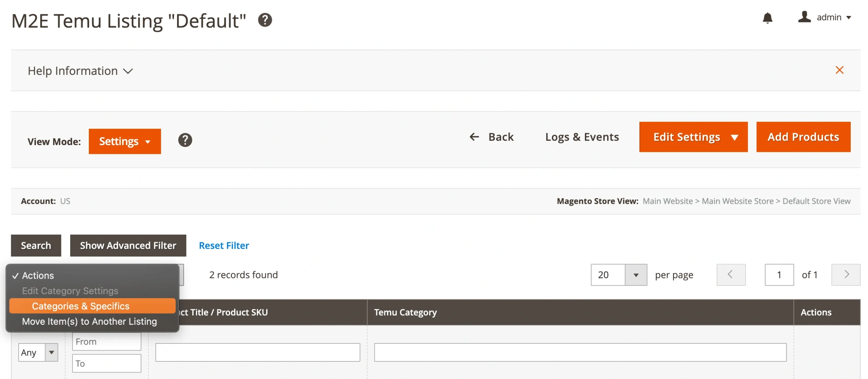868x379 pixels.
Task: Click Show Advanced Filter button
Action: pyautogui.click(x=128, y=245)
